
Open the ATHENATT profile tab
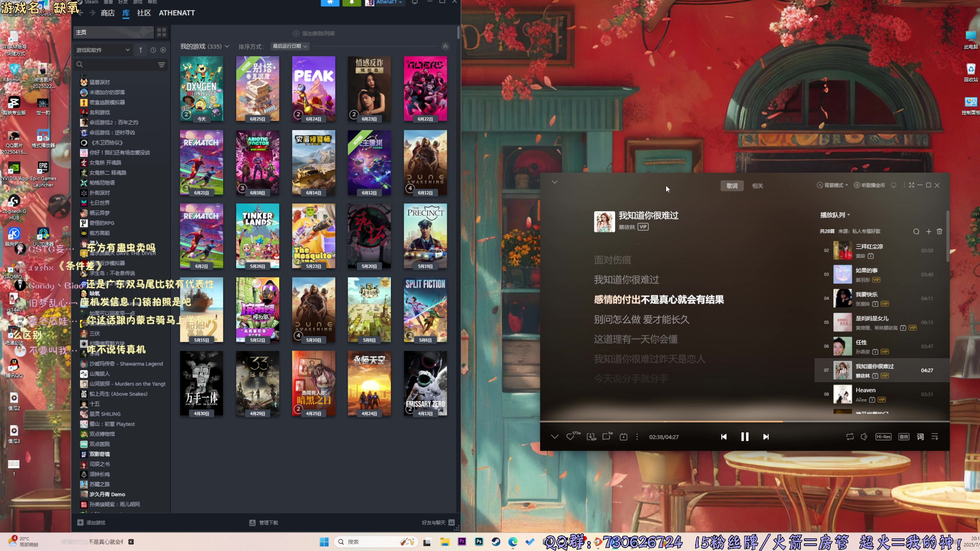coord(177,13)
